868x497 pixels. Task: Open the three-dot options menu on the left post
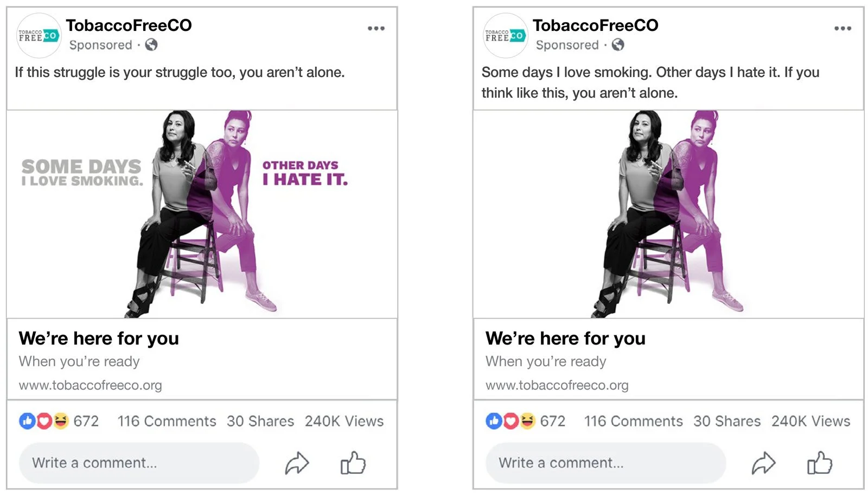coord(376,28)
